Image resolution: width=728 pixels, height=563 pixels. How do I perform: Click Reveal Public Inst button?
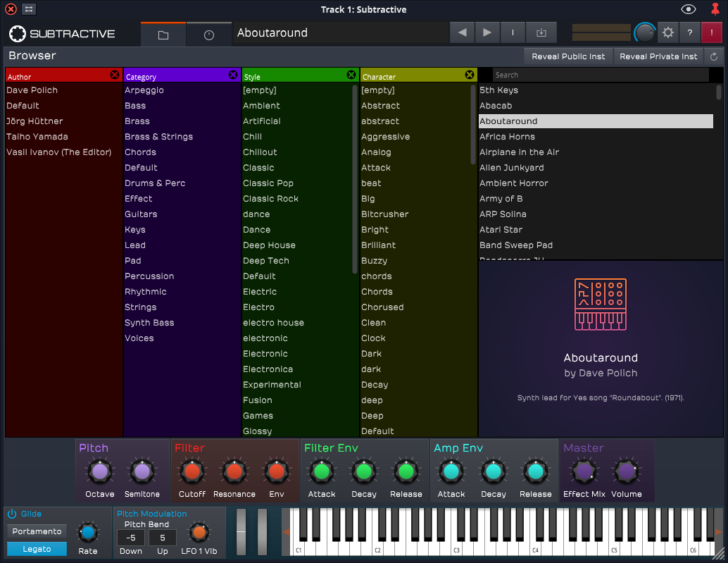point(568,56)
